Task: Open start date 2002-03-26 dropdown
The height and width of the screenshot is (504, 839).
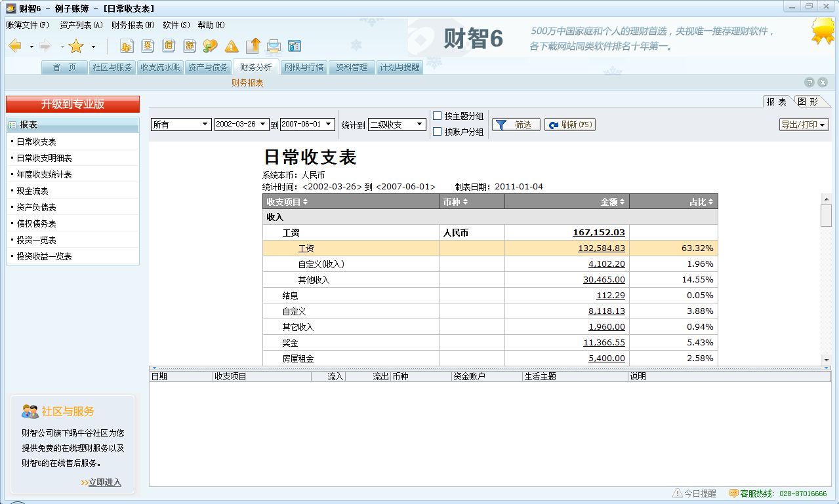Action: pos(242,124)
